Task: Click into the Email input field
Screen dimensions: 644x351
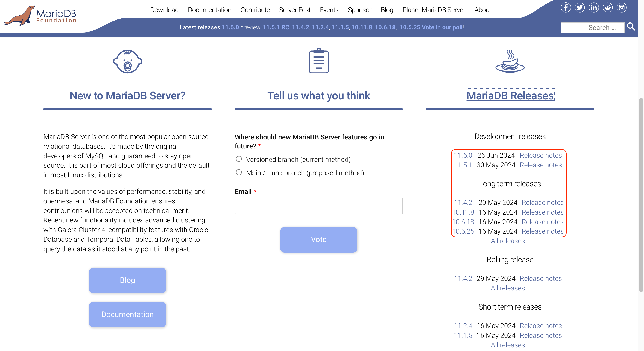Action: pos(319,206)
